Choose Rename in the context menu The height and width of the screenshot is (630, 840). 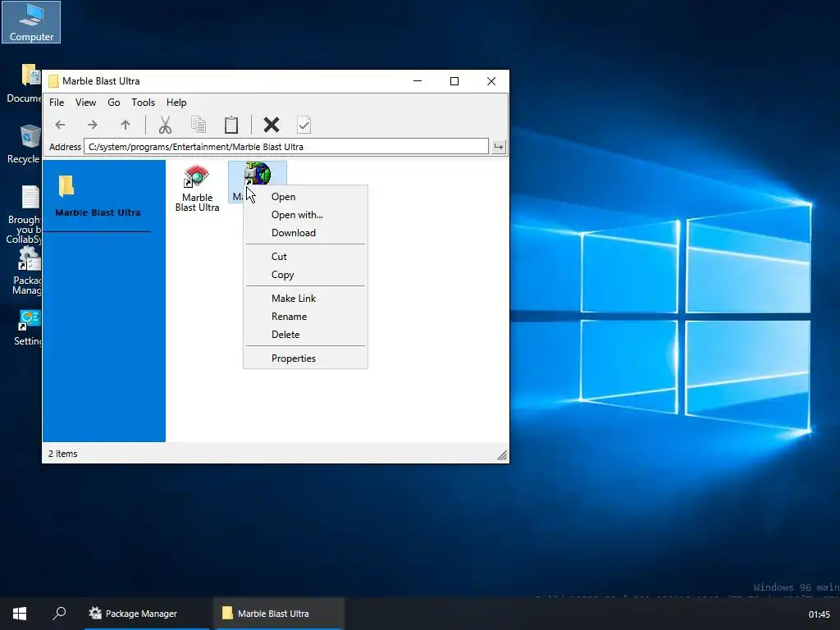(x=305, y=317)
